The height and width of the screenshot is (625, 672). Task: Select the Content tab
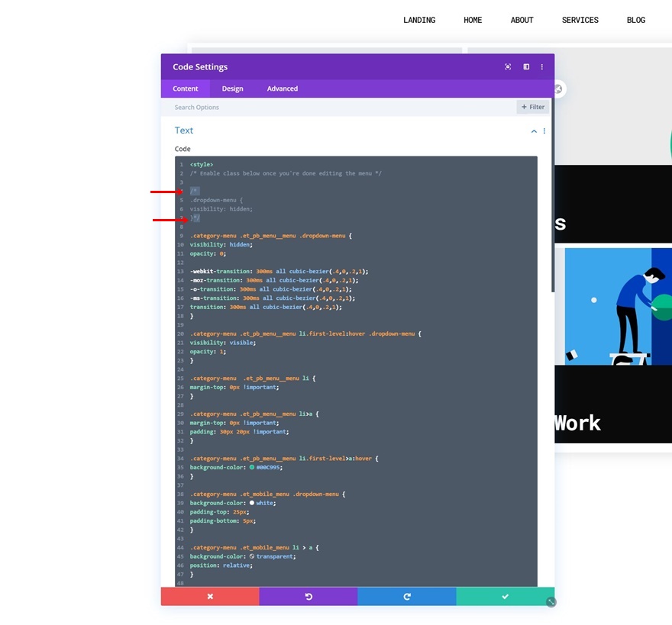pos(186,89)
